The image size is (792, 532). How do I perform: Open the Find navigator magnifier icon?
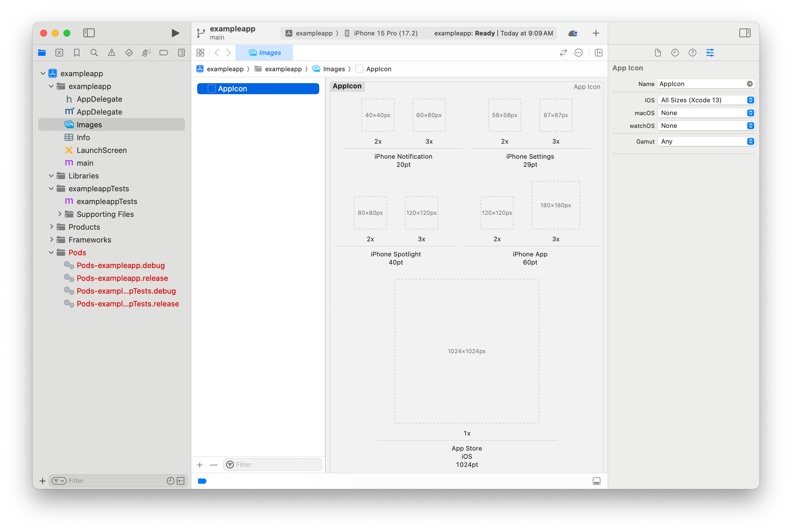coord(94,53)
